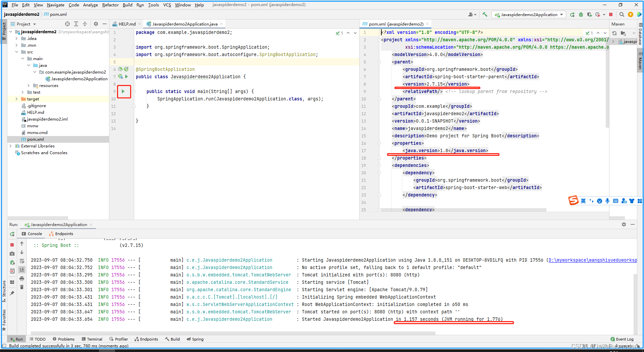Open the Terminal tool window

tap(92, 339)
